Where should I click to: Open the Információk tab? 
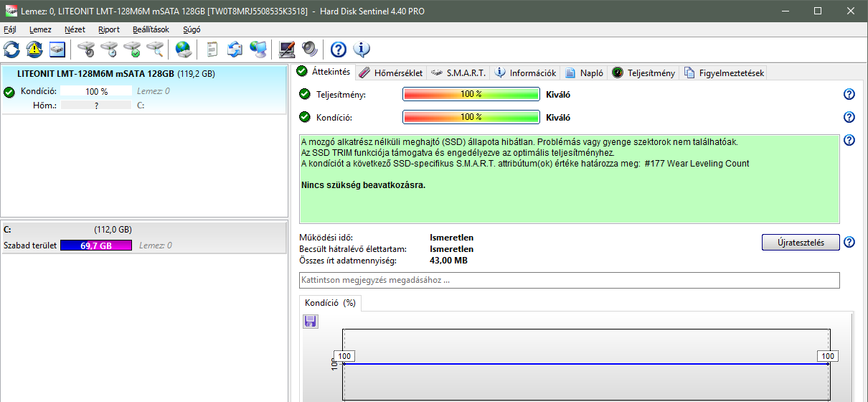pos(525,73)
